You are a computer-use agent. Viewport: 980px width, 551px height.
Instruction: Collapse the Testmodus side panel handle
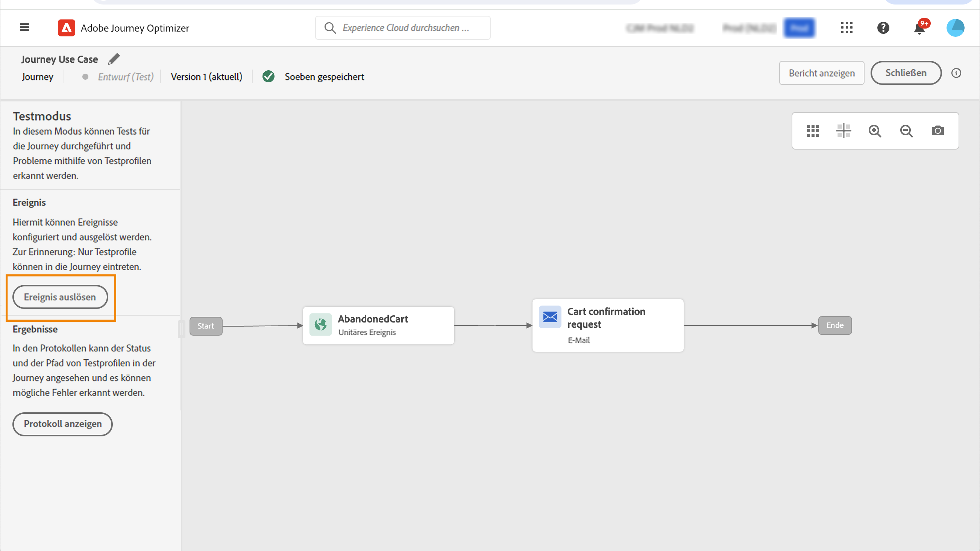182,329
